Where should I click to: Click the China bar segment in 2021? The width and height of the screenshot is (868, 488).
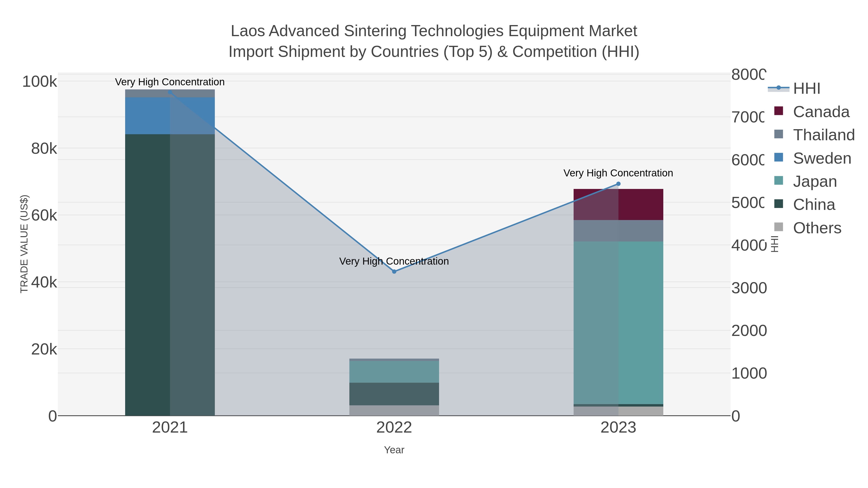coord(170,275)
